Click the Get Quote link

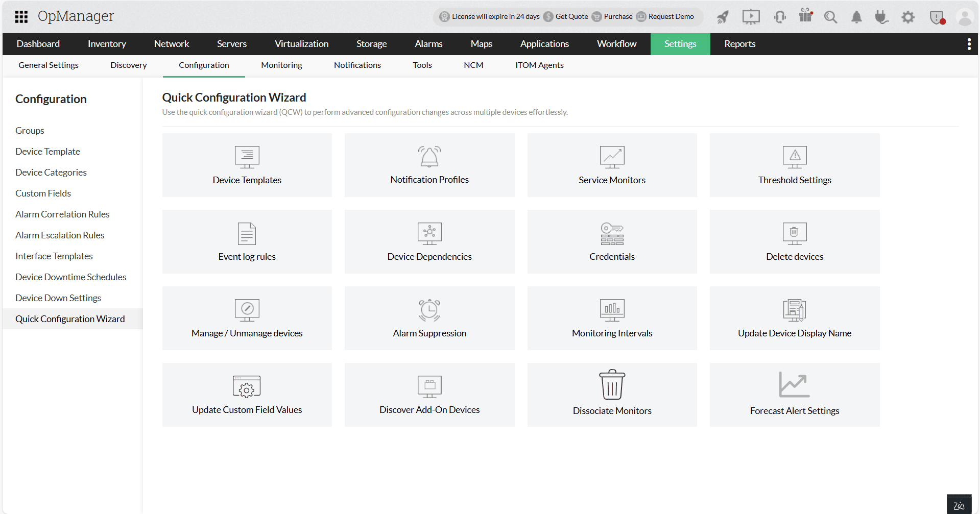point(571,16)
